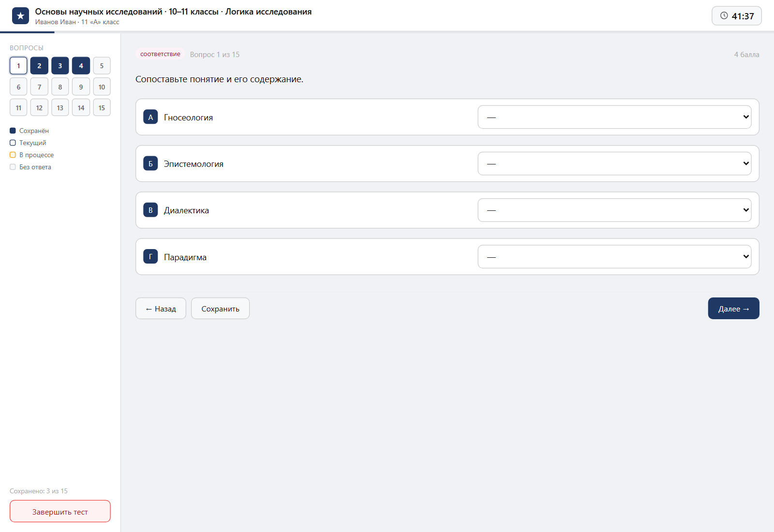Click the letter Б badge next to Эпистемология
Screen dimensions: 774x532
(x=150, y=163)
